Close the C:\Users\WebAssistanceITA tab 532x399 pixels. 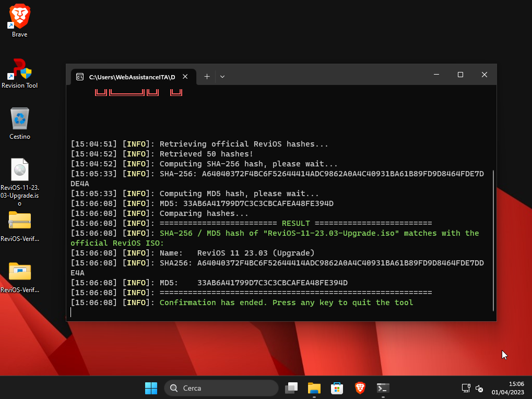tap(185, 77)
